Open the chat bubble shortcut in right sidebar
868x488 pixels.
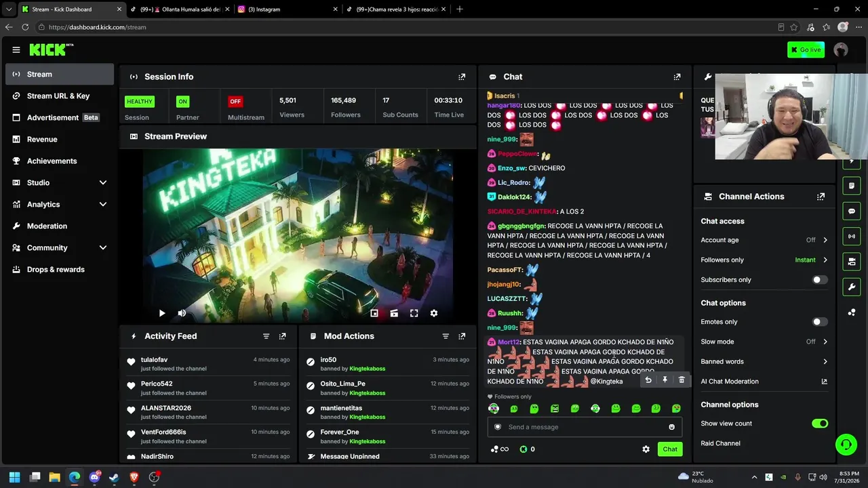coord(852,211)
